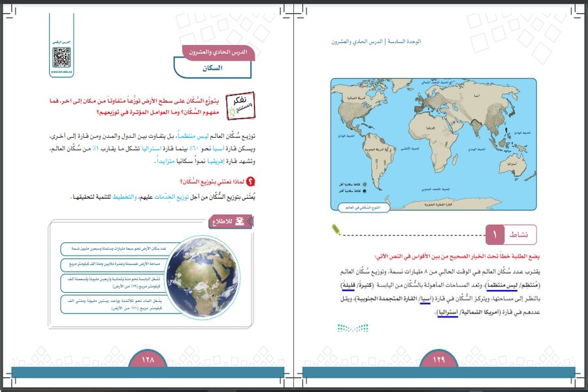Click the 'نفكر ونستنتج' lightbulb stamp icon

click(240, 105)
